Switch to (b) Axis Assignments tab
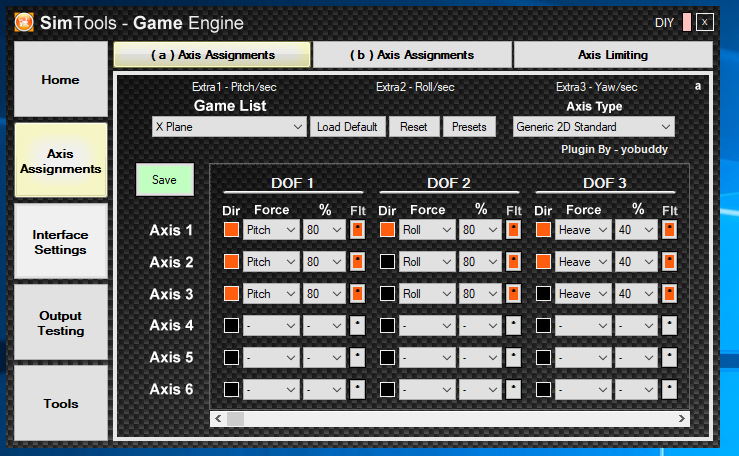 point(412,55)
